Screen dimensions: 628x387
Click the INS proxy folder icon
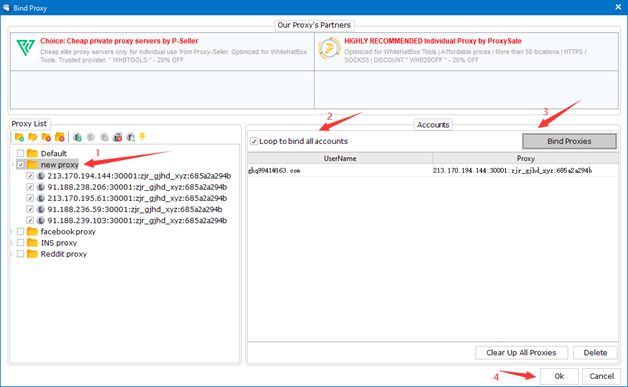[x=32, y=243]
